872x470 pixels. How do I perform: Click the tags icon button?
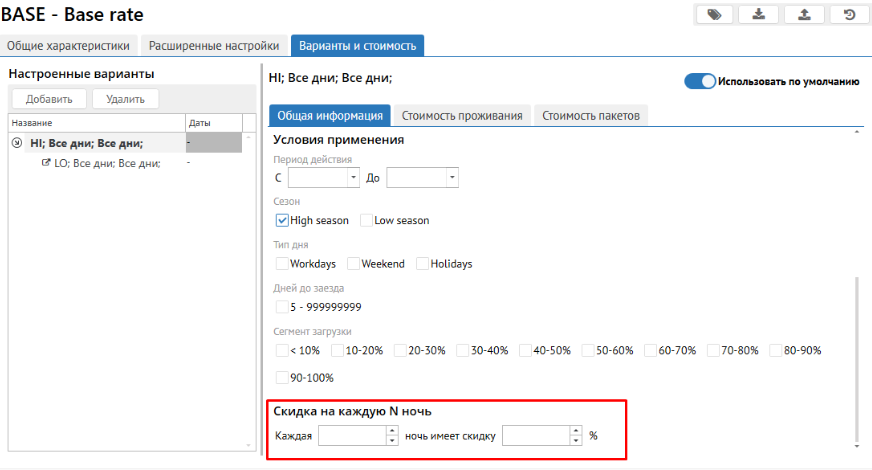click(715, 14)
